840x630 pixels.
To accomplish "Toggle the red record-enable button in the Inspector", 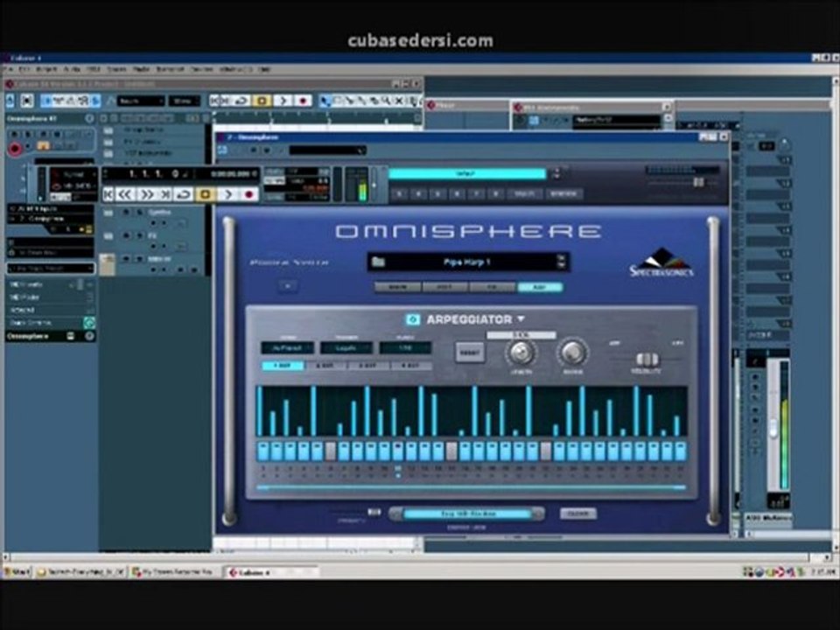I will [15, 149].
